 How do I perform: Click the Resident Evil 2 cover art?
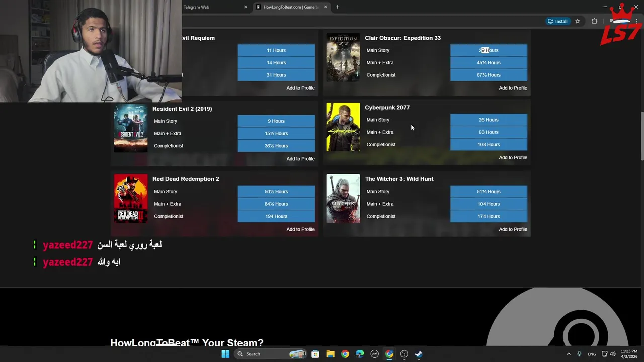(131, 128)
